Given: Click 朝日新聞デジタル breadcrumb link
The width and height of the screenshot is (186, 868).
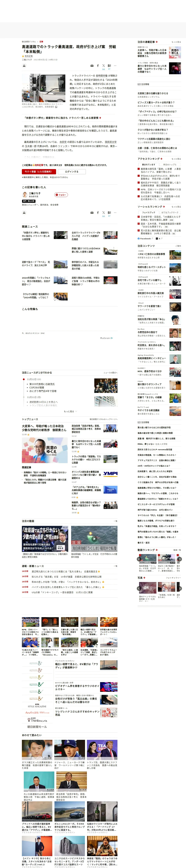Looking at the screenshot, I should point(29,42).
